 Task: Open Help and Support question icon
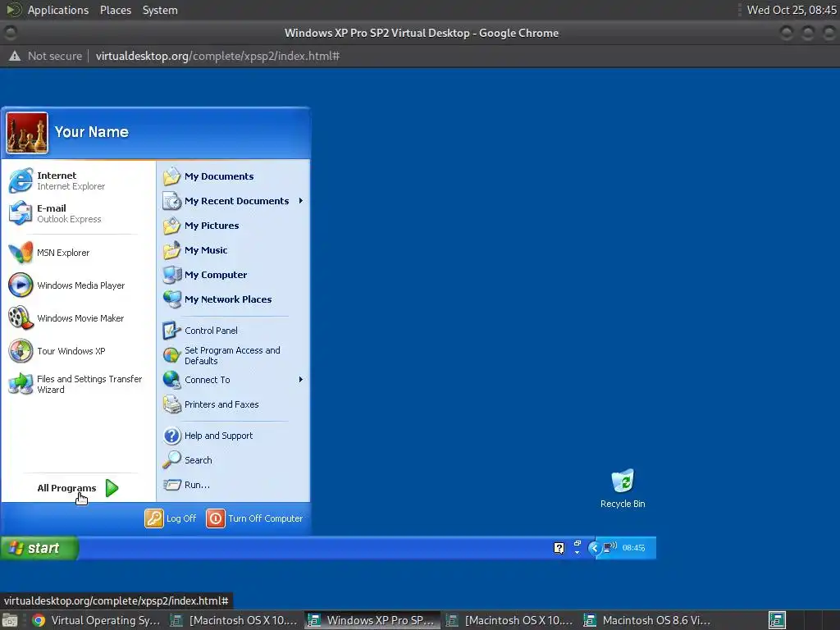[x=172, y=436]
